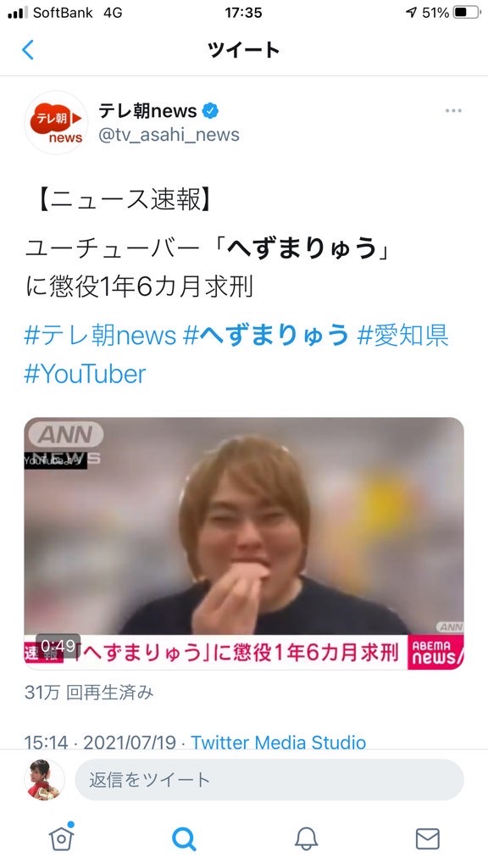The image size is (488, 868).
Task: Open blue hashtag #へずまりゅう
Action: (266, 336)
